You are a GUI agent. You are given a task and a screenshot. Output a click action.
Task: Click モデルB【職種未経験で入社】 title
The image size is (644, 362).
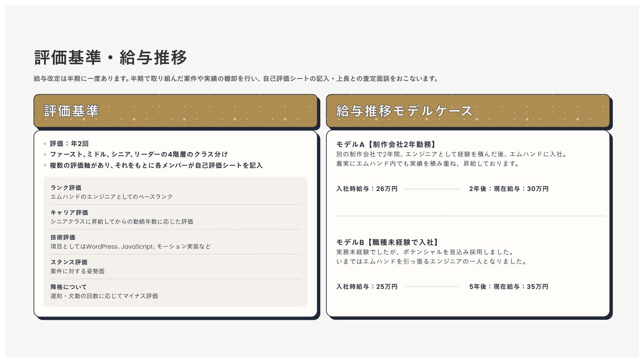coord(388,242)
